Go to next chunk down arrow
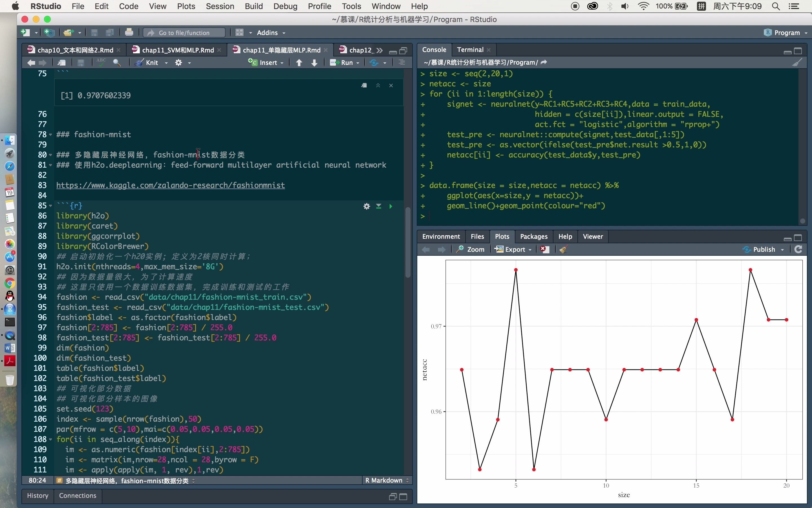The width and height of the screenshot is (812, 508). pos(314,62)
